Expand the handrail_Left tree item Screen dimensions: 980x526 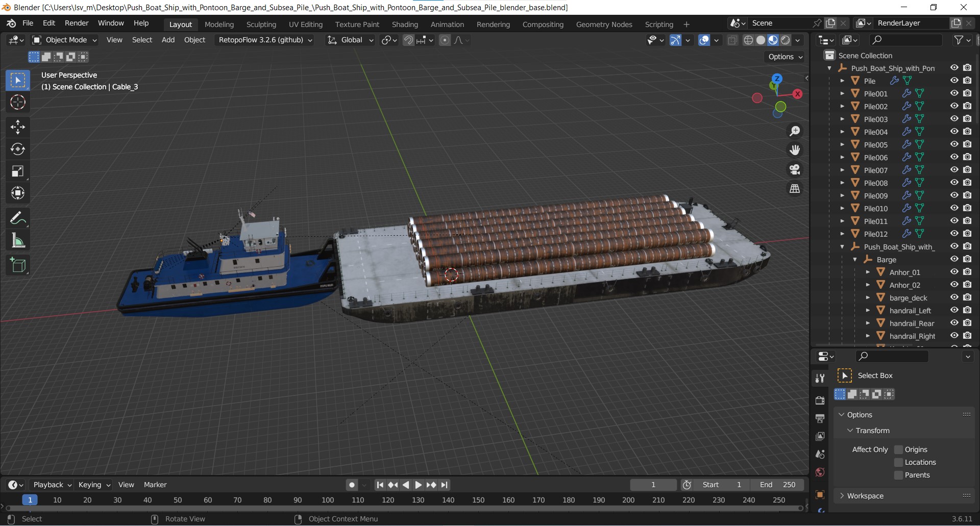868,310
